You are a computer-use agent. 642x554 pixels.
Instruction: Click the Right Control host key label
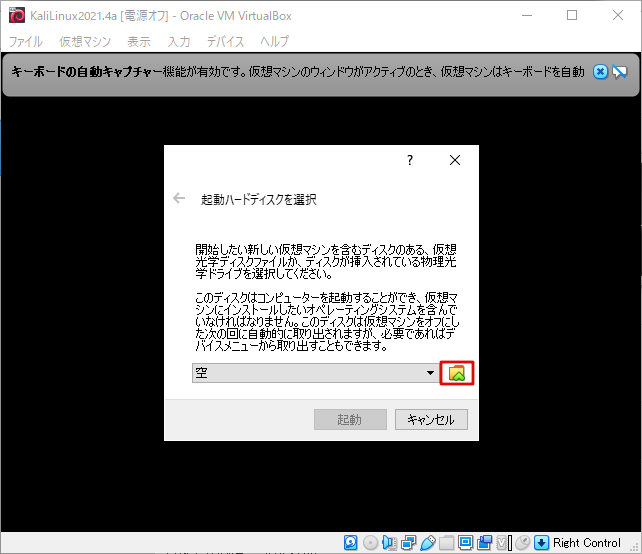pos(587,543)
